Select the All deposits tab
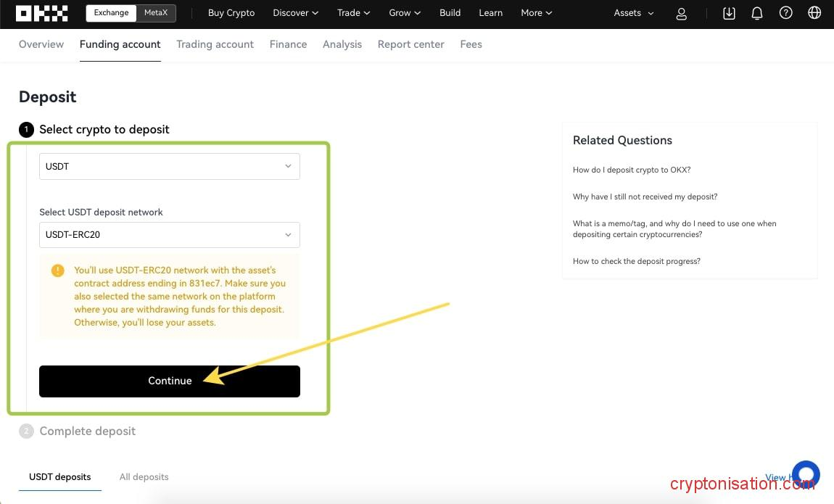 coord(144,476)
